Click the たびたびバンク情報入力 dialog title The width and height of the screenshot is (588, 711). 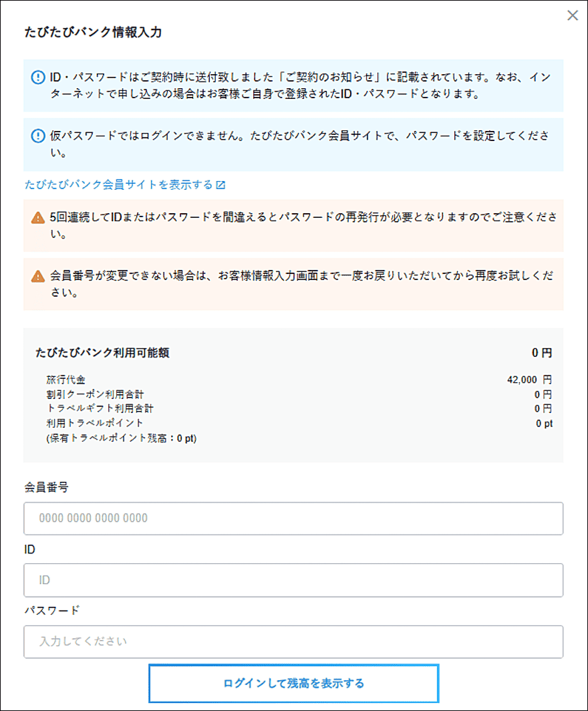pyautogui.click(x=93, y=32)
